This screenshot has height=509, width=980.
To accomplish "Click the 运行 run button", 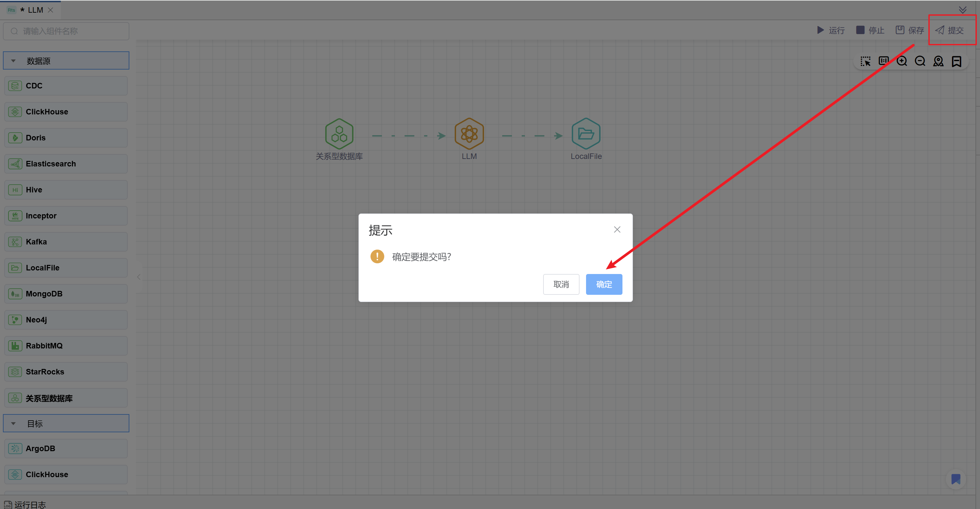I will point(830,30).
